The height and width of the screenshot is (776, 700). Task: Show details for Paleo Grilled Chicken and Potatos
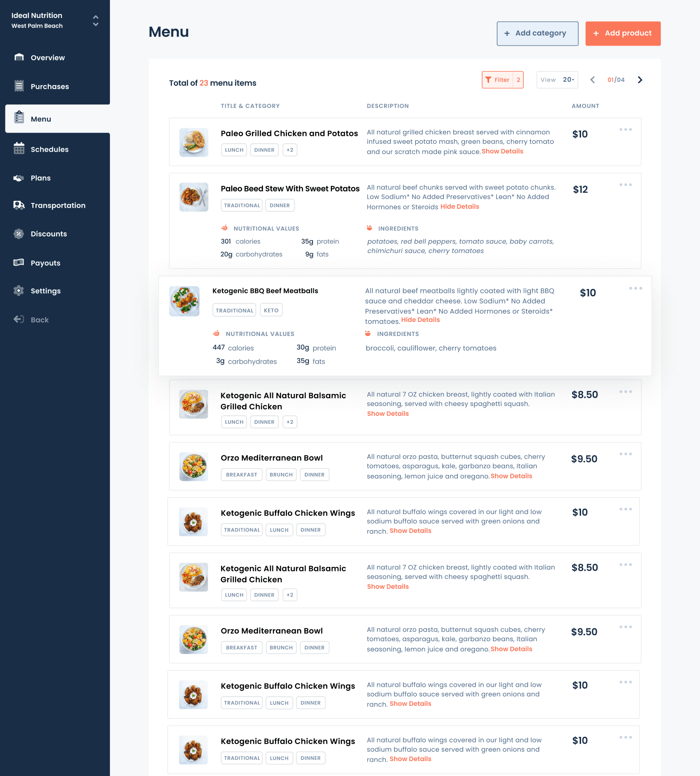502,151
